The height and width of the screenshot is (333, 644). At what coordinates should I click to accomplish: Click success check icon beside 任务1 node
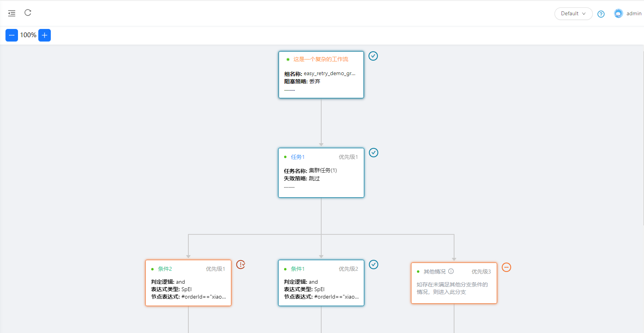[374, 153]
